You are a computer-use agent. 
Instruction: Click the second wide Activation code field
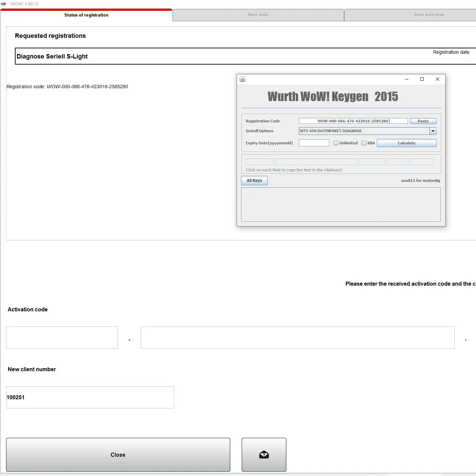pos(297,337)
